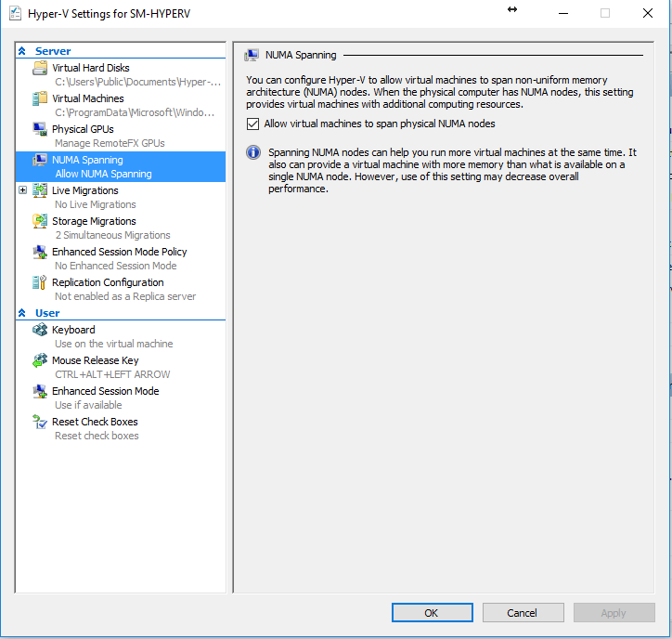Click 'Allow NUMA Spanning' subtitle
The image size is (672, 639).
(103, 174)
